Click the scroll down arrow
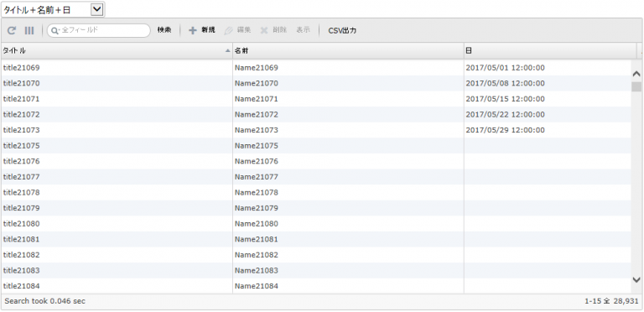Viewport: 644px width, 312px height. tap(636, 279)
